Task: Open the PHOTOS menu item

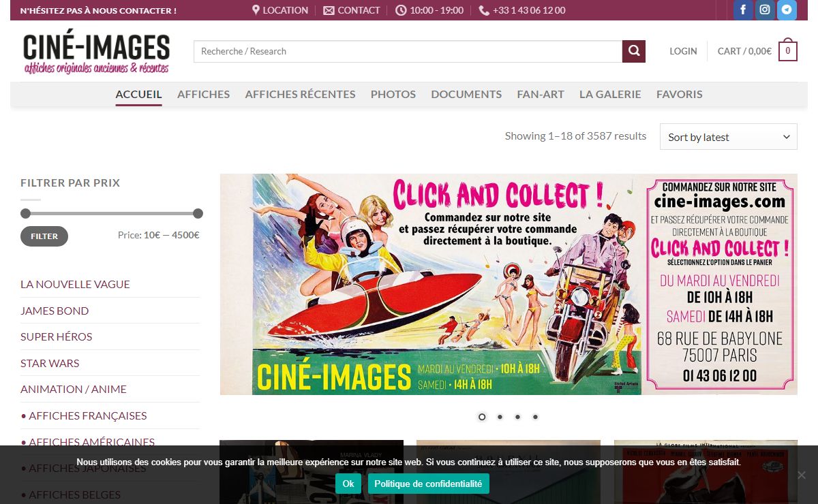Action: (393, 95)
